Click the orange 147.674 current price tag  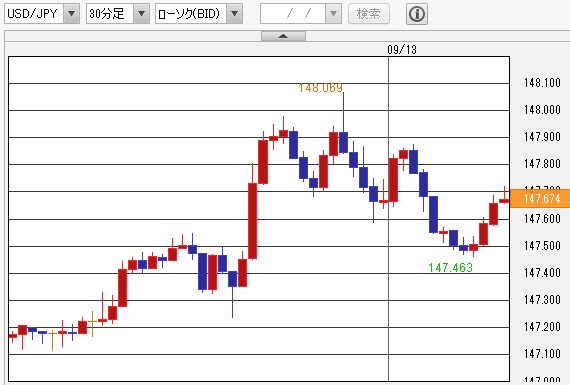pyautogui.click(x=540, y=198)
